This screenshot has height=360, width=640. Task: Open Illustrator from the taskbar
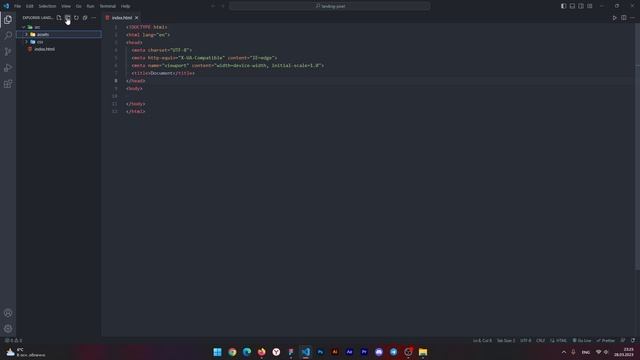click(x=335, y=352)
